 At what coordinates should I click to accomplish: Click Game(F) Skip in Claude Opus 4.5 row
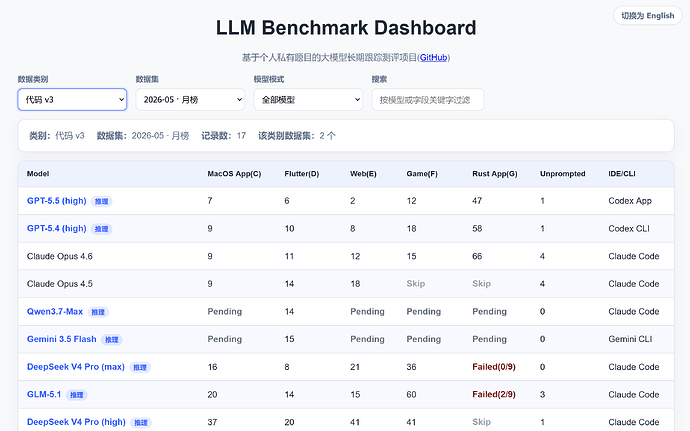(x=416, y=284)
